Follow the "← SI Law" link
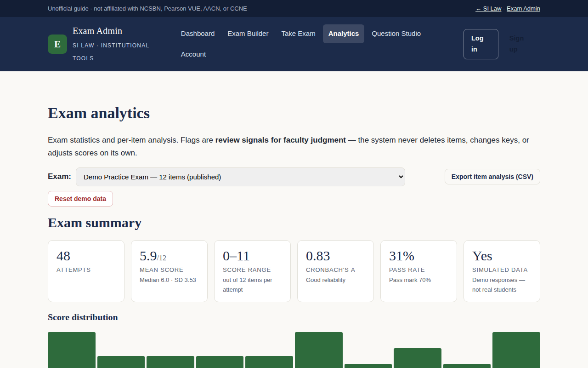The height and width of the screenshot is (368, 588). click(x=488, y=9)
